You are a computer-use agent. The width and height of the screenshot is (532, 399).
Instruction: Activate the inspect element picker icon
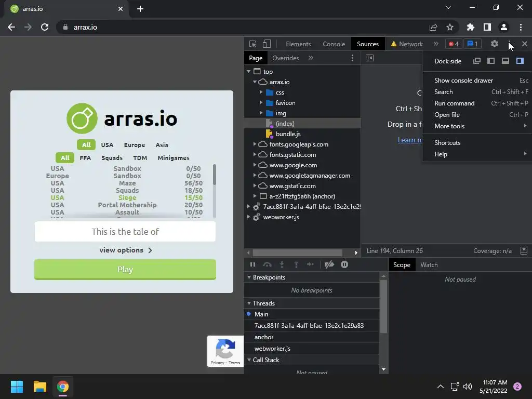(252, 44)
